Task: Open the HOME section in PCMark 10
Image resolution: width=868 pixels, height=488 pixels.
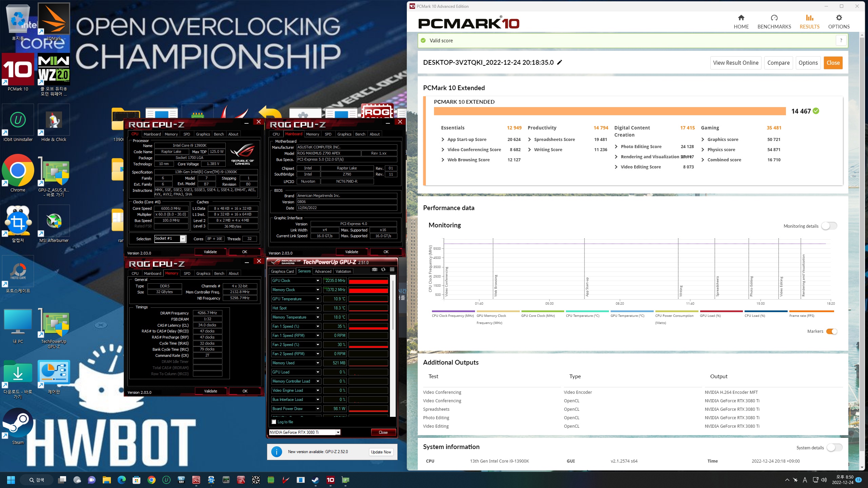Action: click(741, 22)
